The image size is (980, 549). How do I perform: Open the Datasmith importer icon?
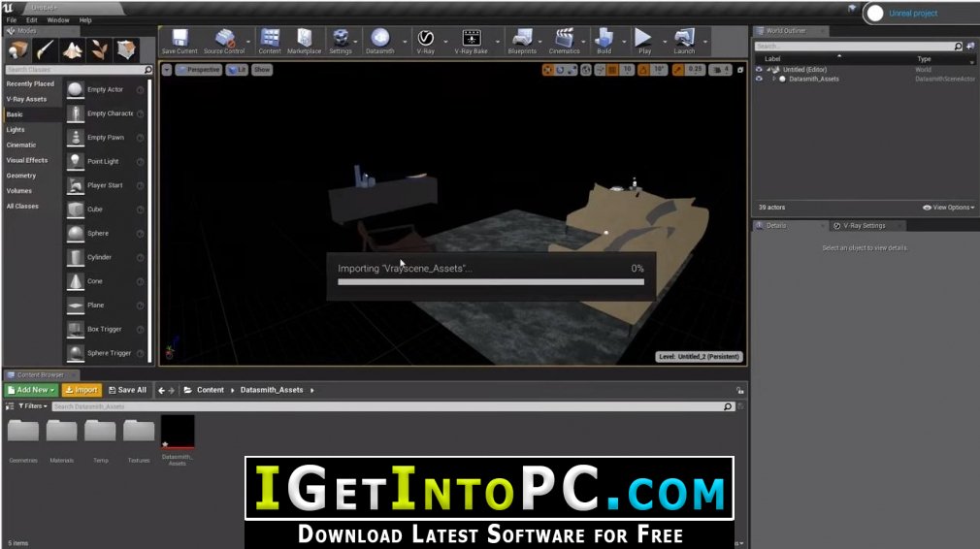380,41
